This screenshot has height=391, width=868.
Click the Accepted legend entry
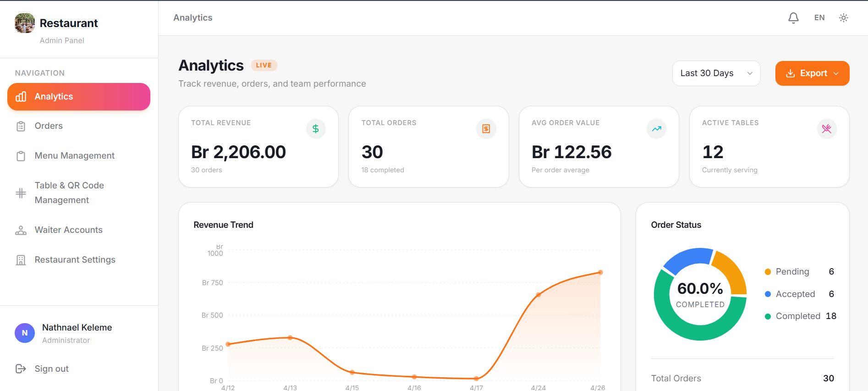pos(800,294)
